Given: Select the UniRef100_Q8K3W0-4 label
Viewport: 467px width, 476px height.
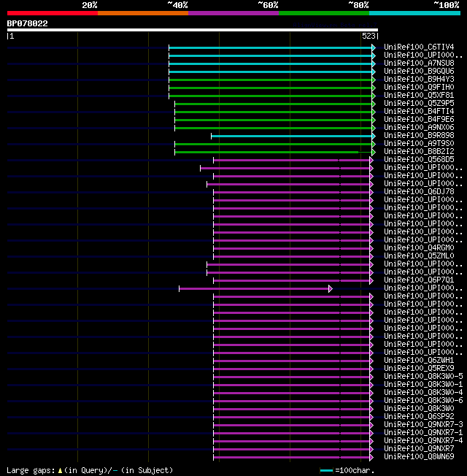Looking at the screenshot, I should click(x=423, y=393).
